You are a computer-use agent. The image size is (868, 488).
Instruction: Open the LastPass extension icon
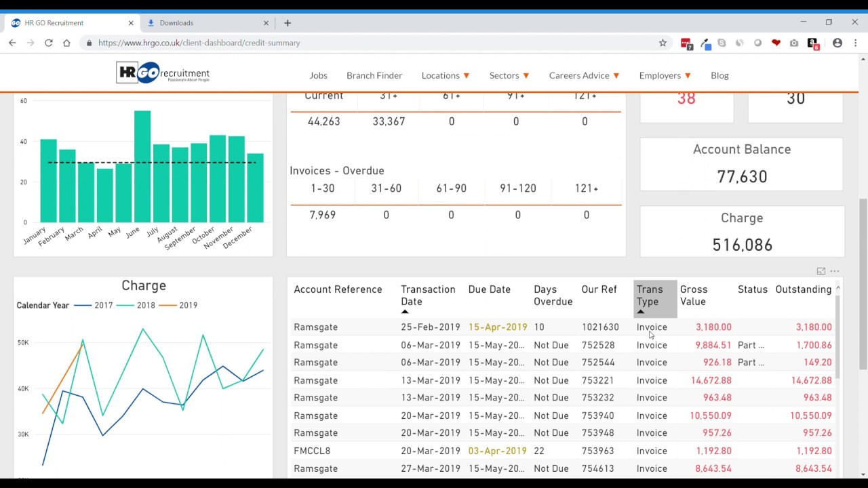686,43
